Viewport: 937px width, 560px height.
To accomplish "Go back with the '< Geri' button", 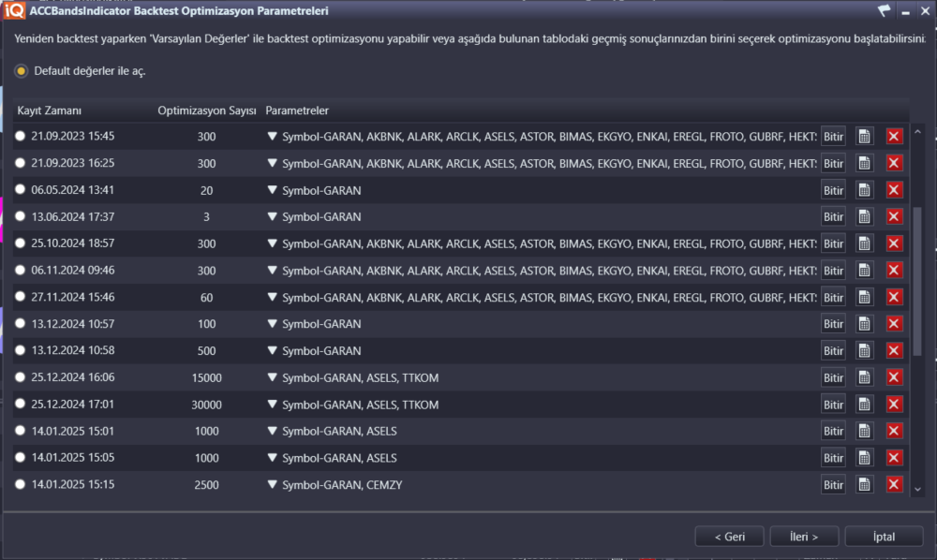I will click(x=729, y=537).
